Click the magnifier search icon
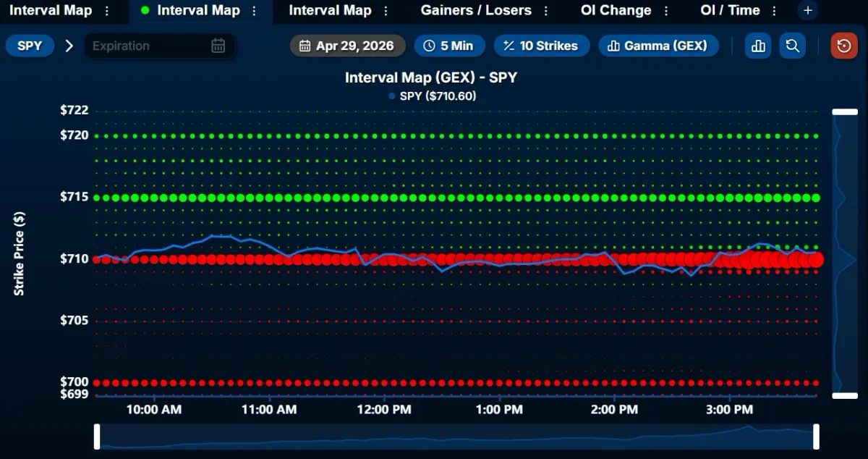 click(x=793, y=46)
